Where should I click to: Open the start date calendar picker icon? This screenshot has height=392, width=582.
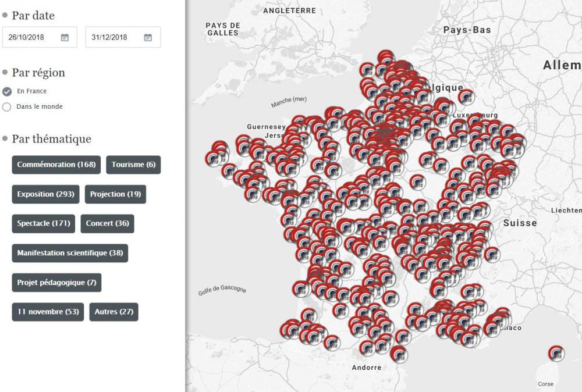pyautogui.click(x=65, y=37)
